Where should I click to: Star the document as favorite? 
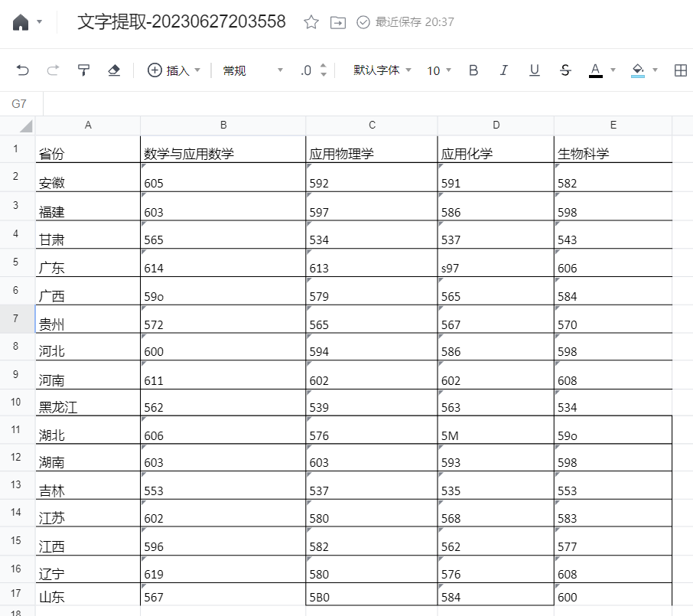pos(311,22)
